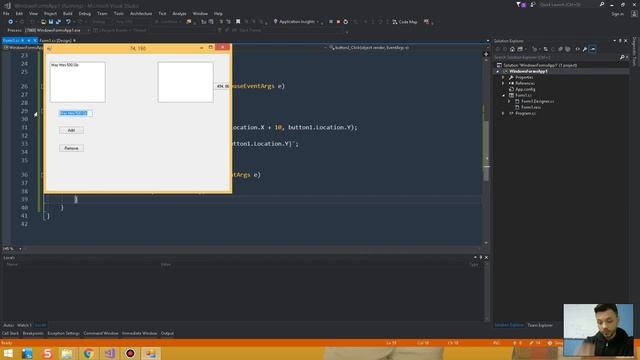Click the text box in the form
This screenshot has width=640, height=360.
tap(76, 113)
